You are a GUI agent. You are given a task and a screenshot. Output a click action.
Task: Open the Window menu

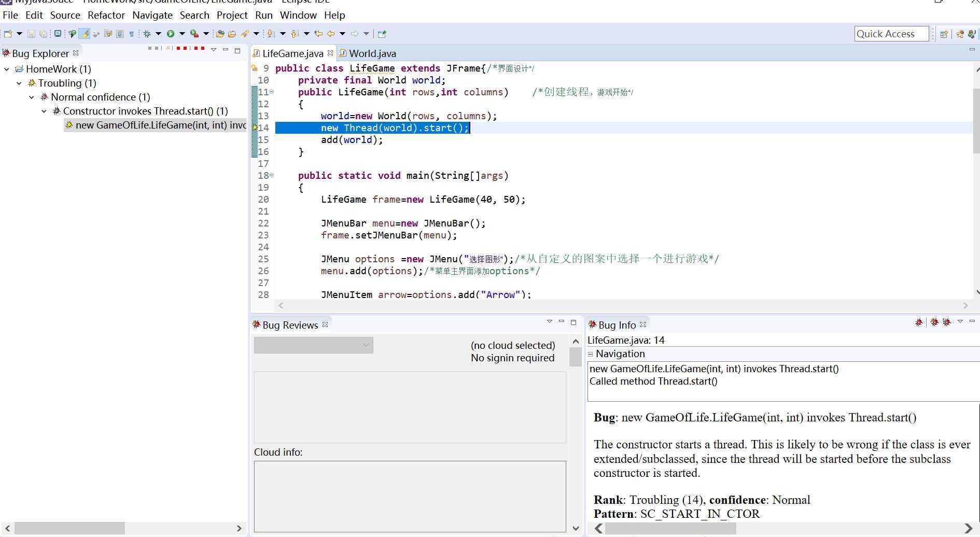(x=298, y=15)
